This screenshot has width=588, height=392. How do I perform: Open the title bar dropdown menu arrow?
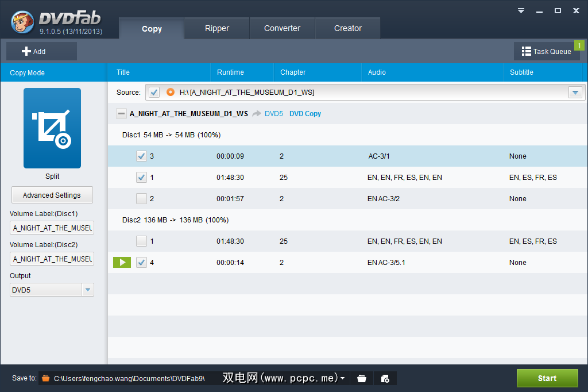click(x=521, y=10)
